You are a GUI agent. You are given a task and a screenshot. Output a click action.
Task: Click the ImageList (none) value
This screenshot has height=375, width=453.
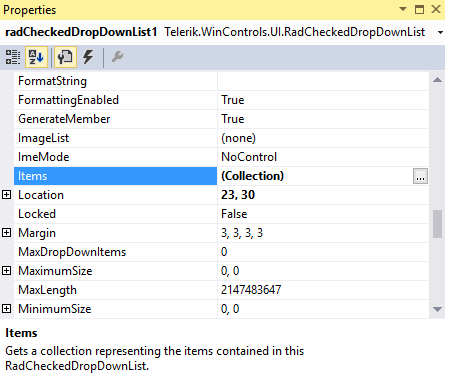[x=239, y=138]
